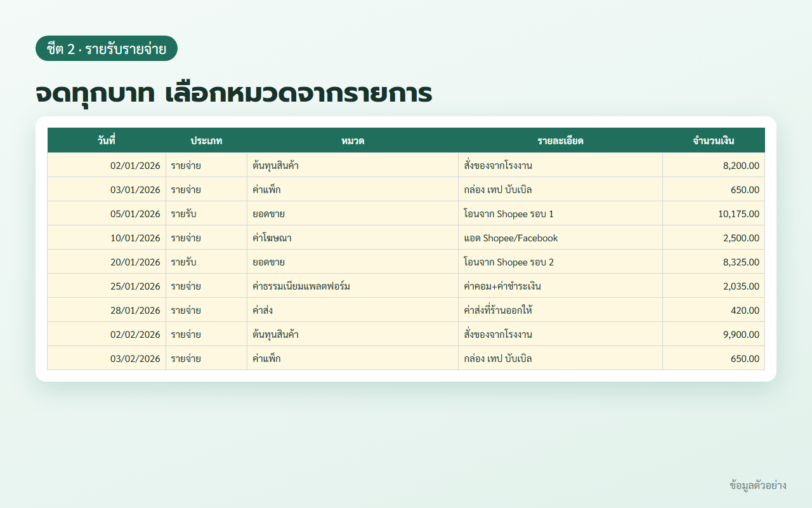Click the date cell 20/01/2026

click(x=107, y=262)
